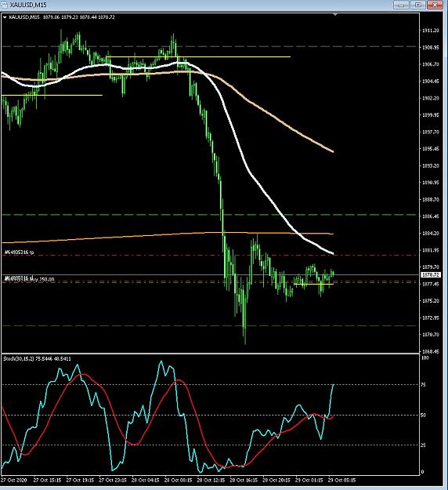Click the 1868.45 price scale label
This screenshot has height=490, width=448.
(431, 351)
